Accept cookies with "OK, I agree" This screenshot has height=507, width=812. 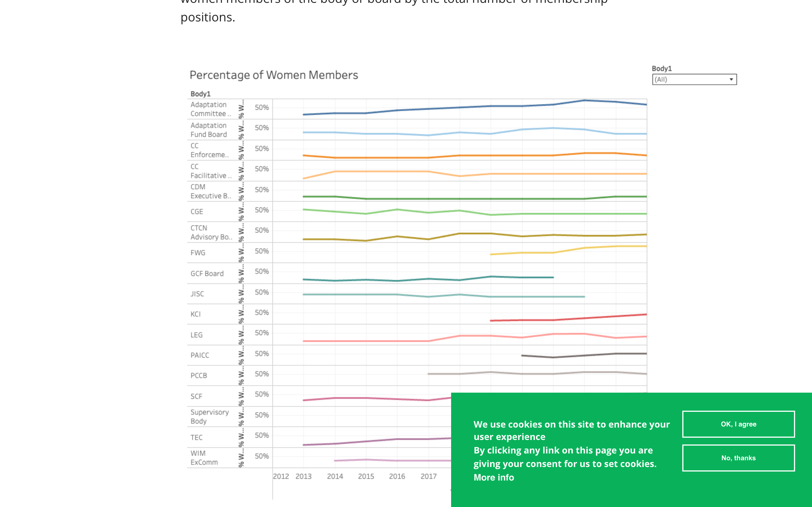pos(738,424)
